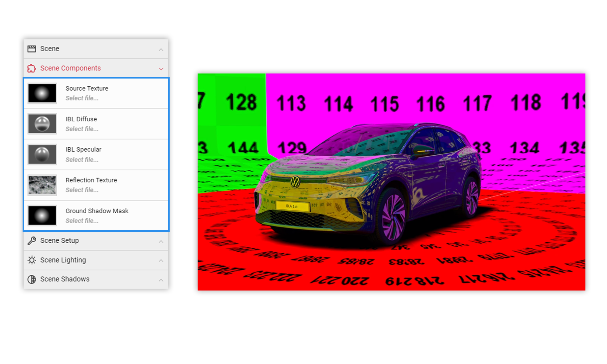Screen dimensions: 607x364
Task: Expand the Scene Lighting chevron
Action: point(161,261)
